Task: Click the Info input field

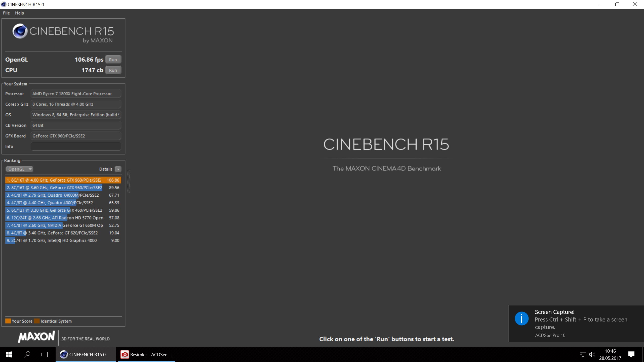Action: point(76,146)
